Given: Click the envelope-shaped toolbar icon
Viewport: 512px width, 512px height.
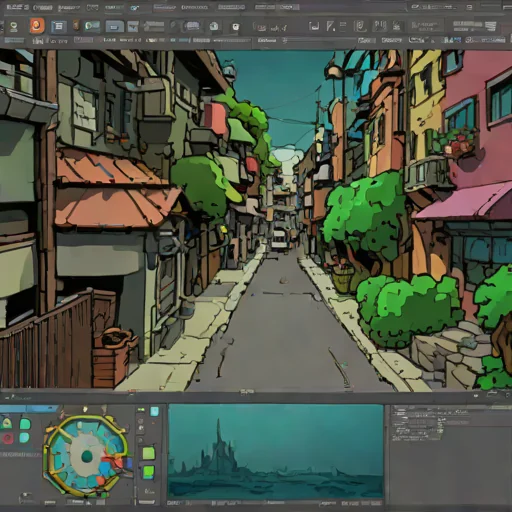Looking at the screenshot, I should point(133,26).
